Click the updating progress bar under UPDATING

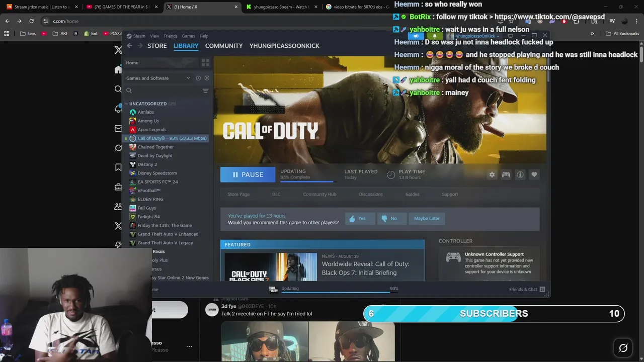click(307, 182)
